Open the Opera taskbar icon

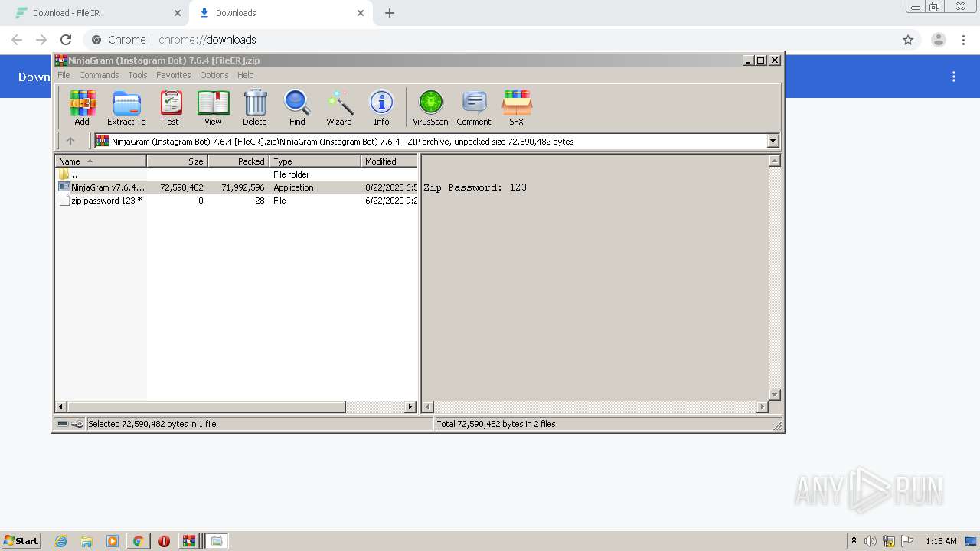click(164, 541)
